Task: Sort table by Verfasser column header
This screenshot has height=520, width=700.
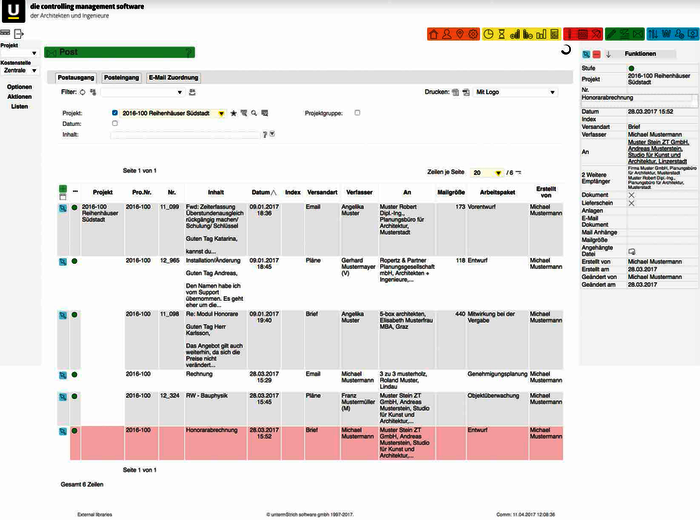Action: [359, 192]
